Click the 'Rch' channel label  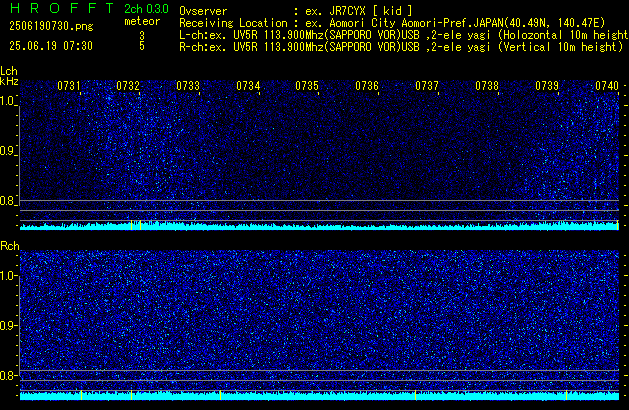click(x=10, y=246)
